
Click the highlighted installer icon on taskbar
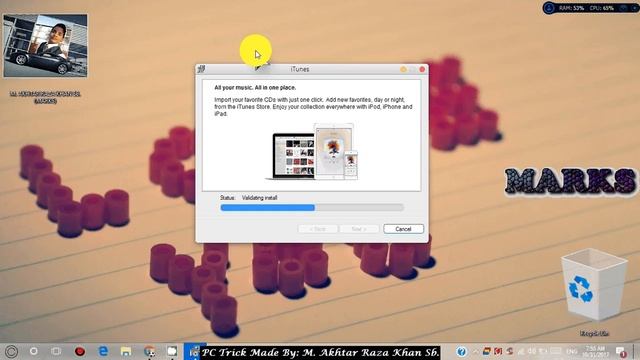(x=193, y=351)
